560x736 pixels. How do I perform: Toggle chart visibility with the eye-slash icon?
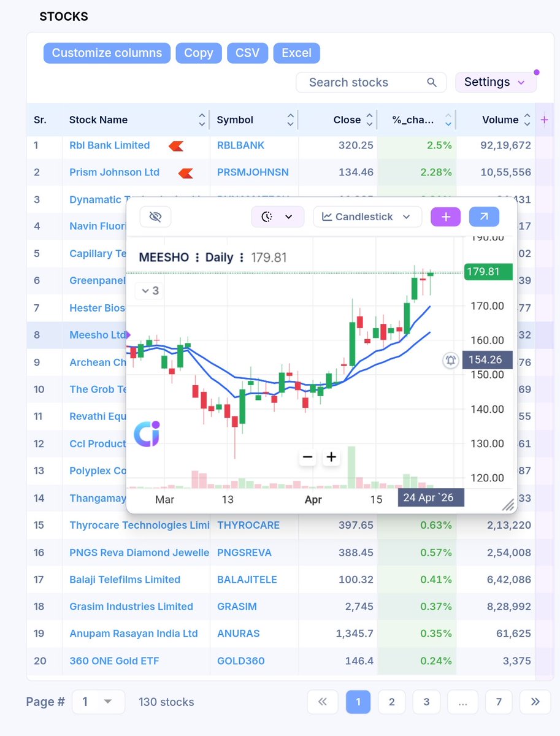[155, 217]
